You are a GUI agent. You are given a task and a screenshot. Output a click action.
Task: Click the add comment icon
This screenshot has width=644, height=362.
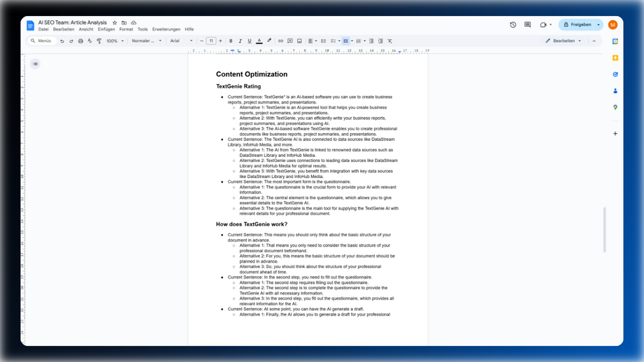(x=290, y=41)
